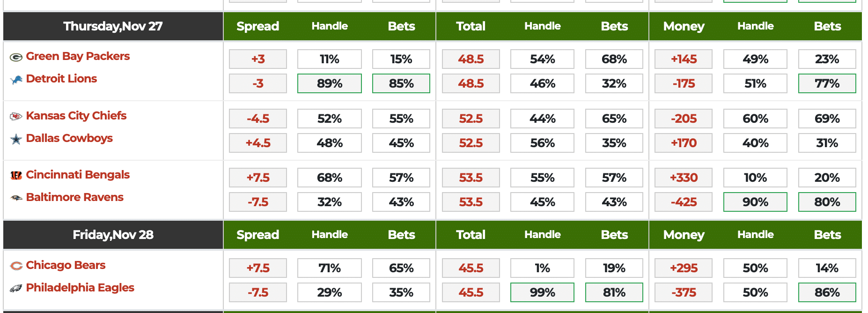868x313 pixels.
Task: Open the Dallas Cowboys team link
Action: click(x=69, y=138)
